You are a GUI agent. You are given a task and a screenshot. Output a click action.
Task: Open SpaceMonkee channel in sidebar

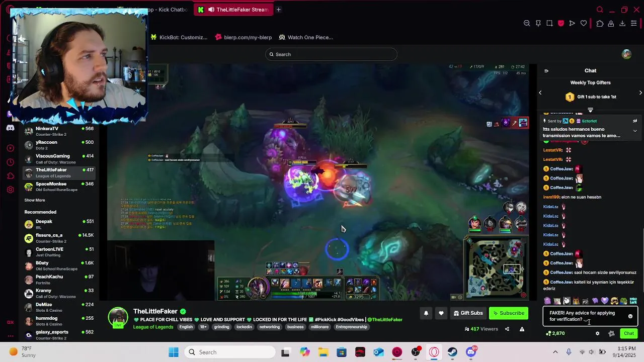coord(59,187)
